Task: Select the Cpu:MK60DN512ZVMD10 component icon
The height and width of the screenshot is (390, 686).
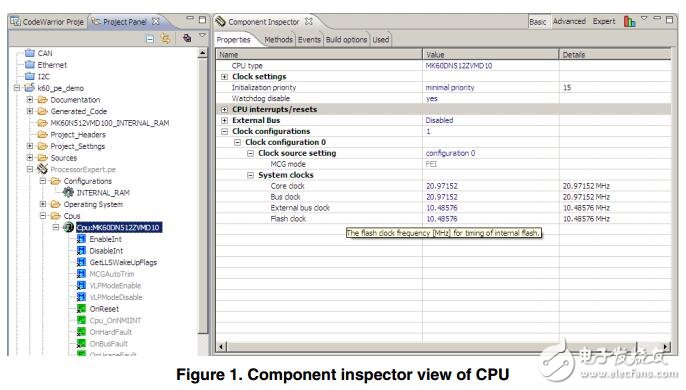Action: [x=68, y=227]
